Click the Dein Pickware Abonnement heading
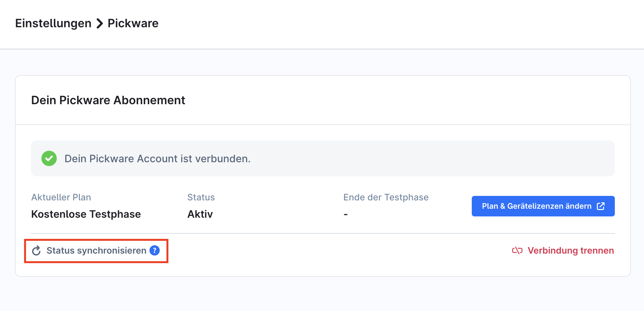 coord(108,100)
